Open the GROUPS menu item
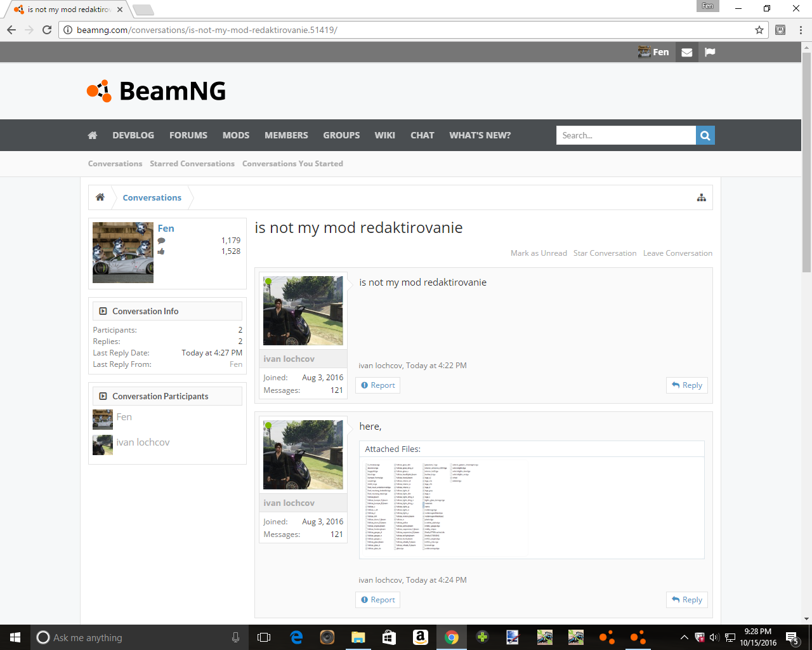The height and width of the screenshot is (650, 812). (341, 135)
